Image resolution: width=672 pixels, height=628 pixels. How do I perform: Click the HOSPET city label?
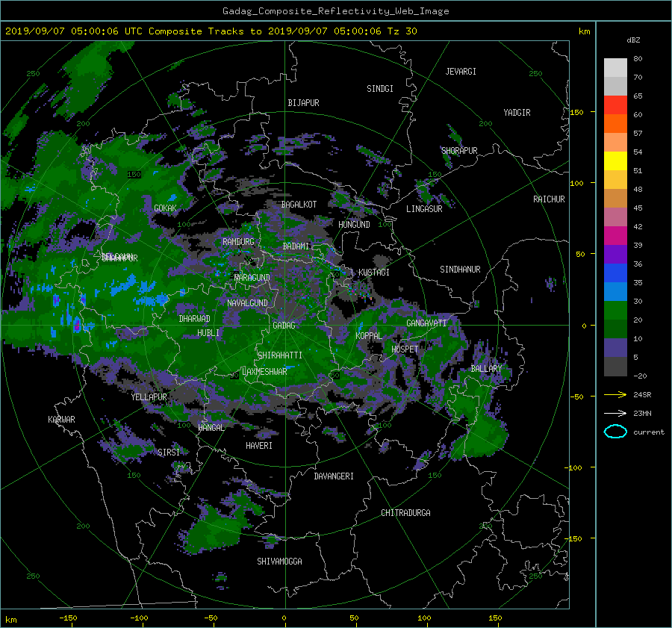click(405, 349)
